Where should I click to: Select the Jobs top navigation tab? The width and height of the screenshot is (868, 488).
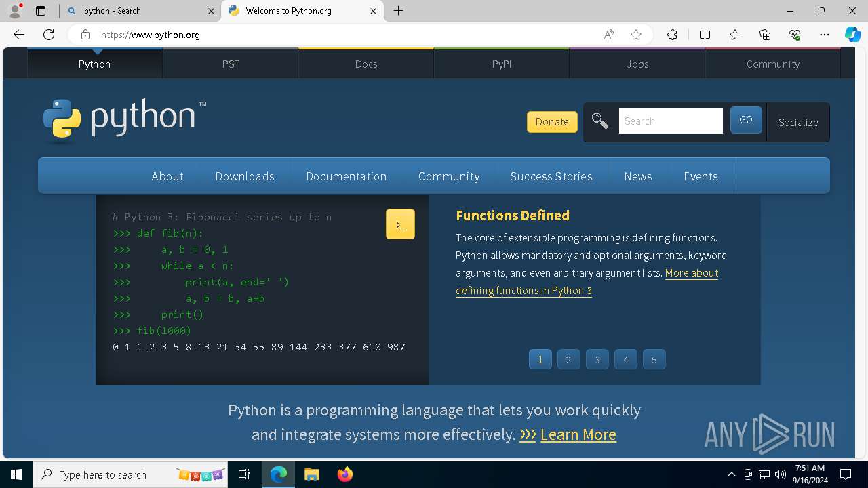point(637,64)
